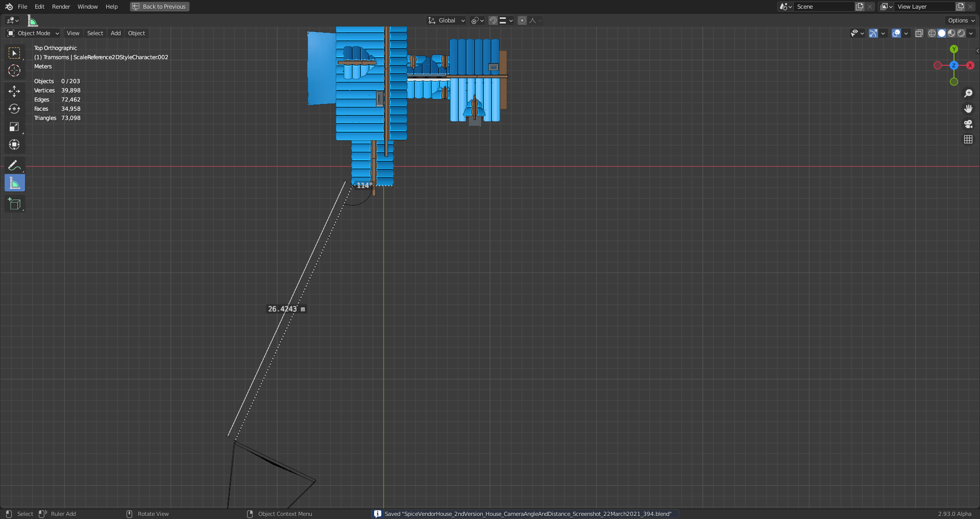Select the Scale tool
The height and width of the screenshot is (519, 980).
pos(14,127)
